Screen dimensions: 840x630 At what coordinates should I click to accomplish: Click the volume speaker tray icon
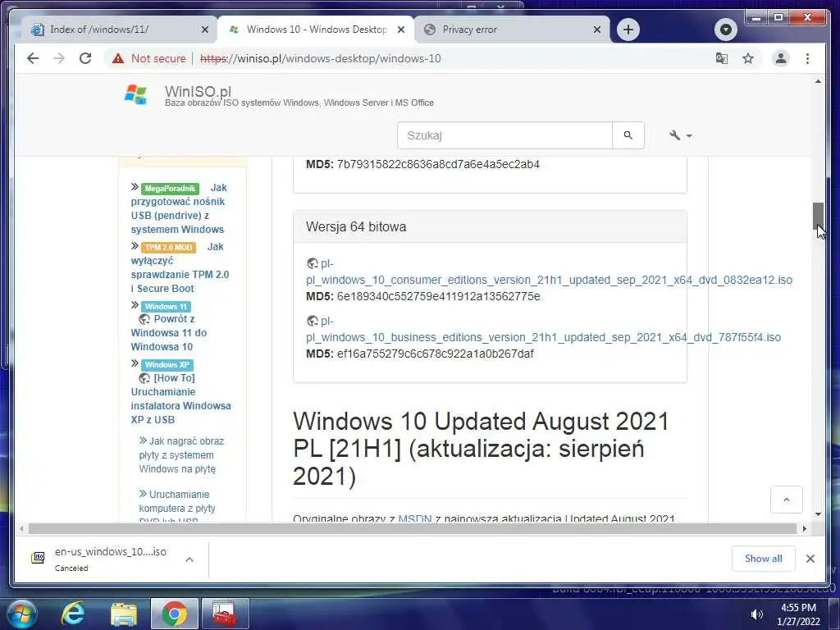(x=756, y=614)
